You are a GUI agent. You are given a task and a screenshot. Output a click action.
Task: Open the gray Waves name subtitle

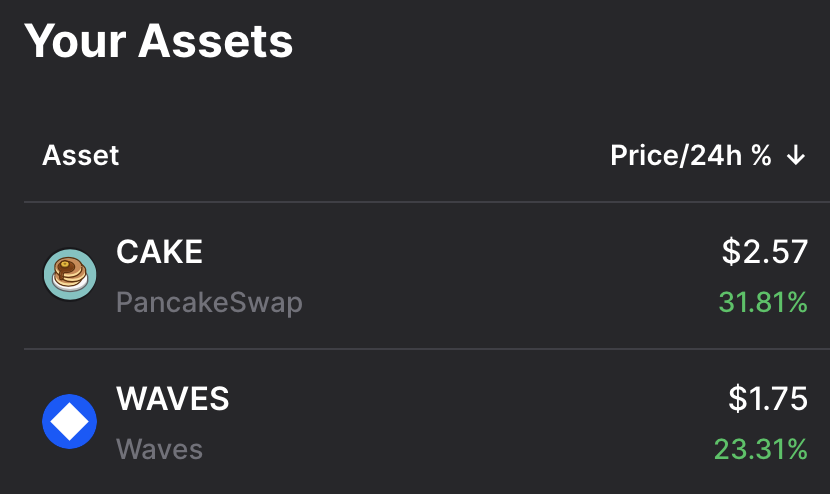coord(159,449)
